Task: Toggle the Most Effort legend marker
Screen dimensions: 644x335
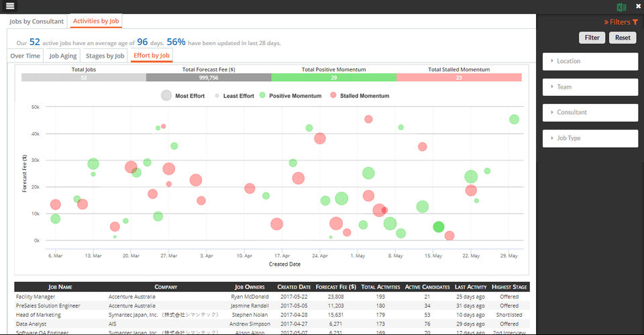Action: 166,96
